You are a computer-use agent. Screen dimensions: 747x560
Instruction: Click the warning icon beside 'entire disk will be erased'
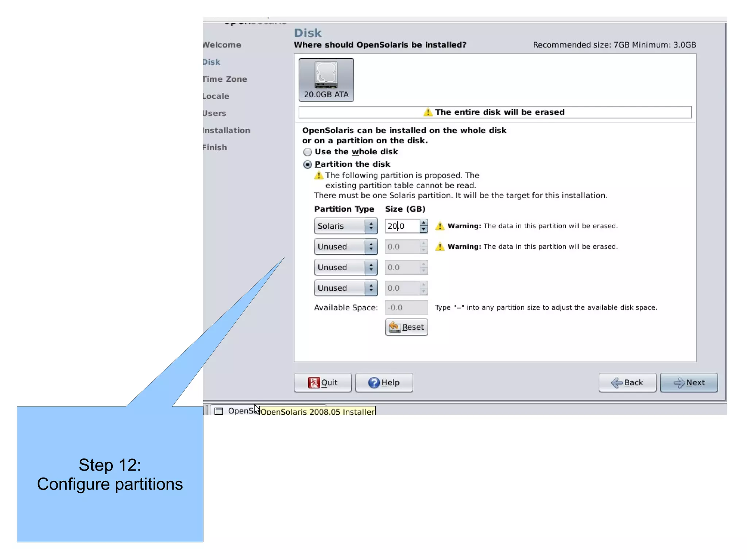tap(428, 112)
